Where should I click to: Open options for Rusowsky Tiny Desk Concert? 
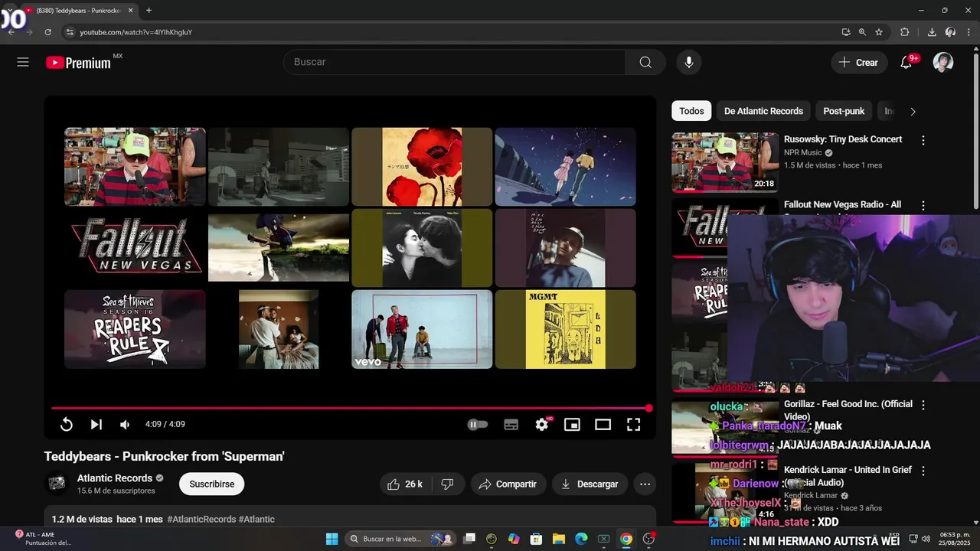(x=923, y=140)
